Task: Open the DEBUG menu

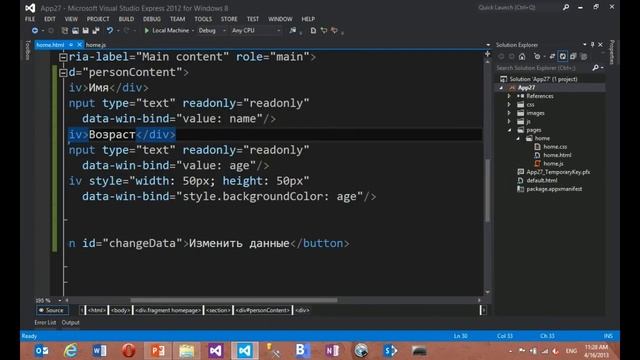Action: (152, 19)
